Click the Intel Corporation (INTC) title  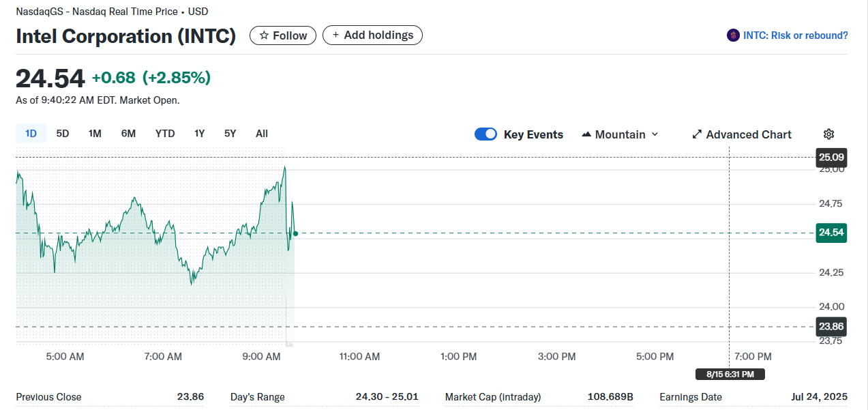126,36
